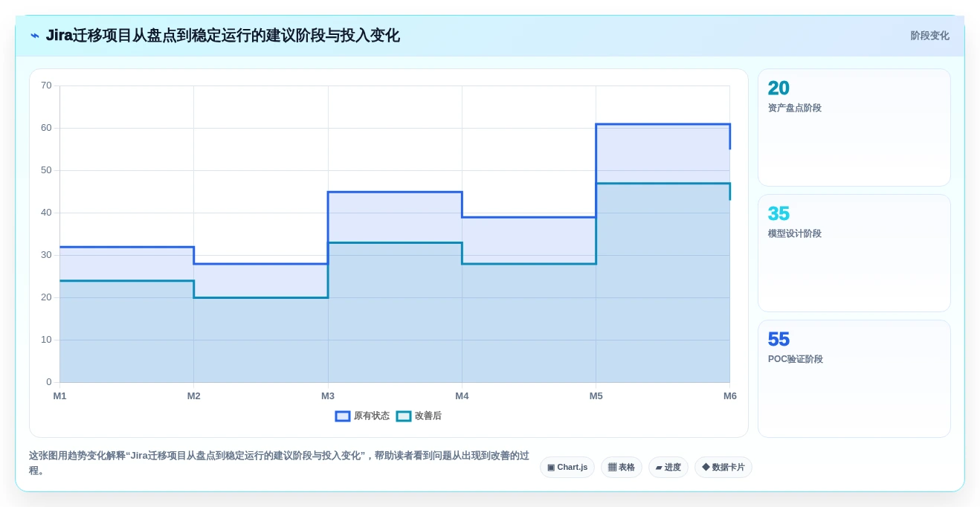Click the POC验证阶段 card label

coord(796,359)
